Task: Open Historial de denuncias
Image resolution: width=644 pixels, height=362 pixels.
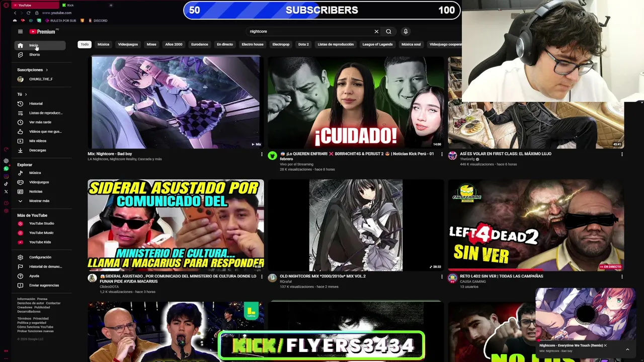Action: [40, 266]
